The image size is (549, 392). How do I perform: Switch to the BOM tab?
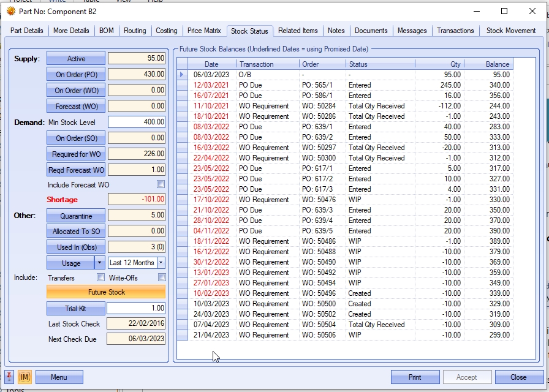[106, 31]
